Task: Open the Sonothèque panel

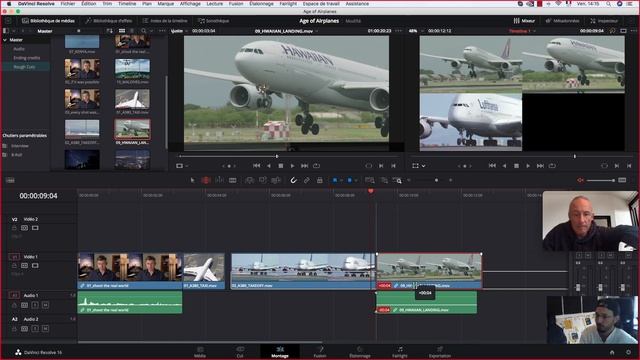Action: point(213,20)
